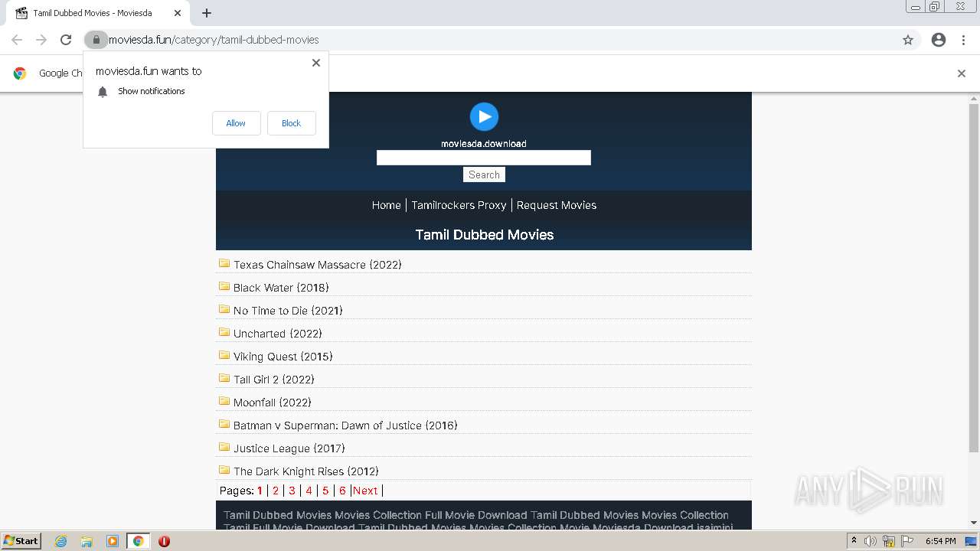Open No Time to Die (2021)
980x551 pixels.
(288, 311)
